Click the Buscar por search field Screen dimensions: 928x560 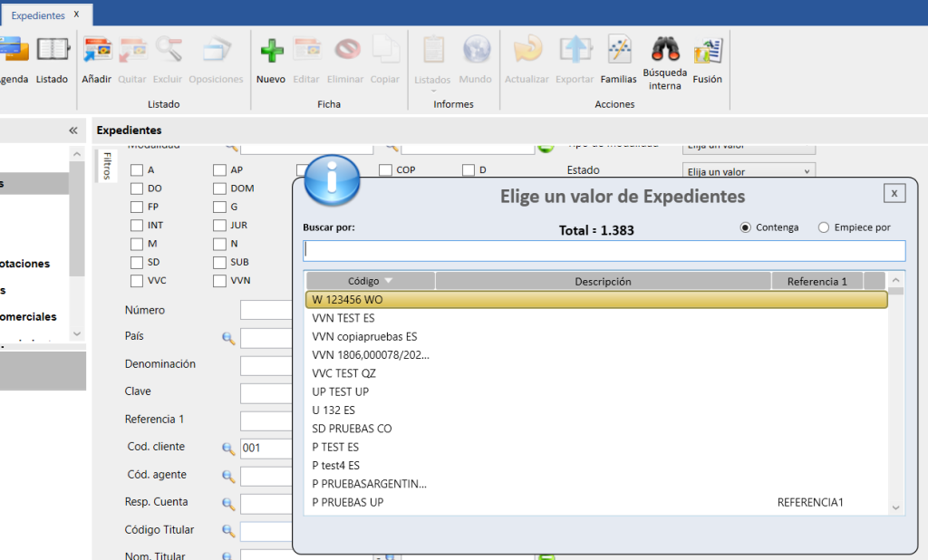604,249
